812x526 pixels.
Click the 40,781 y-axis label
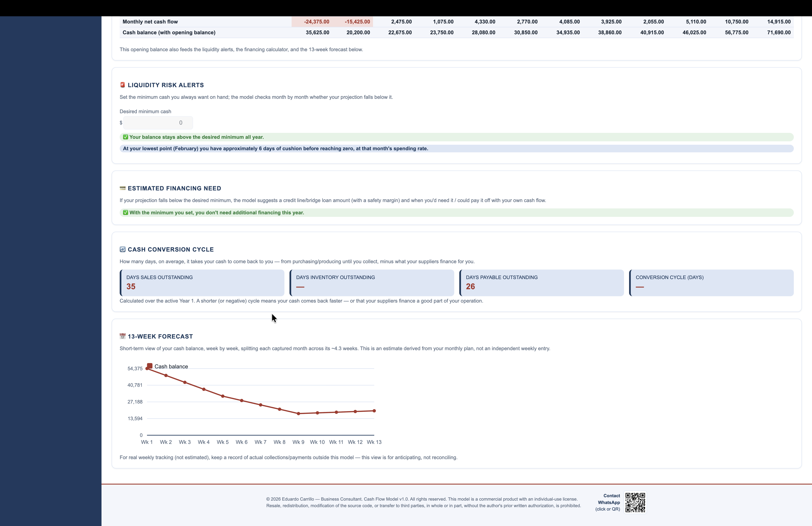[135, 385]
